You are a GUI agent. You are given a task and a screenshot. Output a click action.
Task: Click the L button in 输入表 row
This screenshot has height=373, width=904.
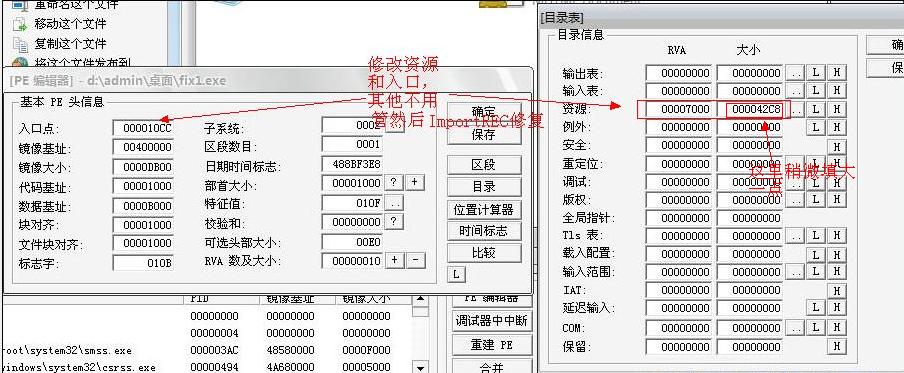[815, 91]
